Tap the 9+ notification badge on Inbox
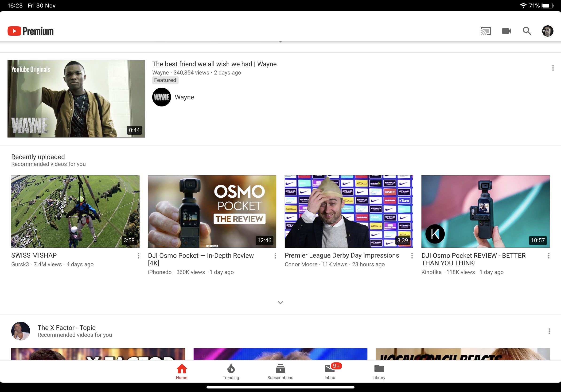The image size is (561, 392). 336,366
